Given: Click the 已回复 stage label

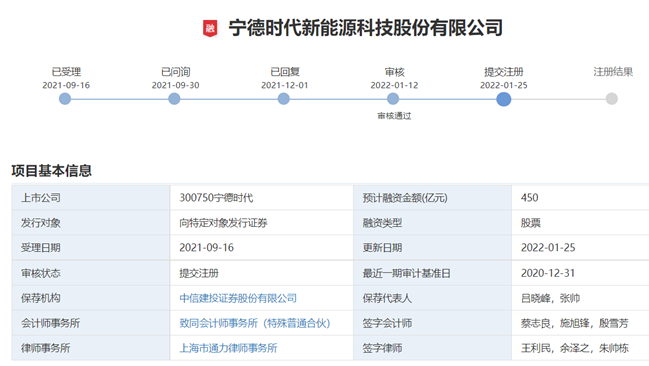Looking at the screenshot, I should (x=285, y=72).
